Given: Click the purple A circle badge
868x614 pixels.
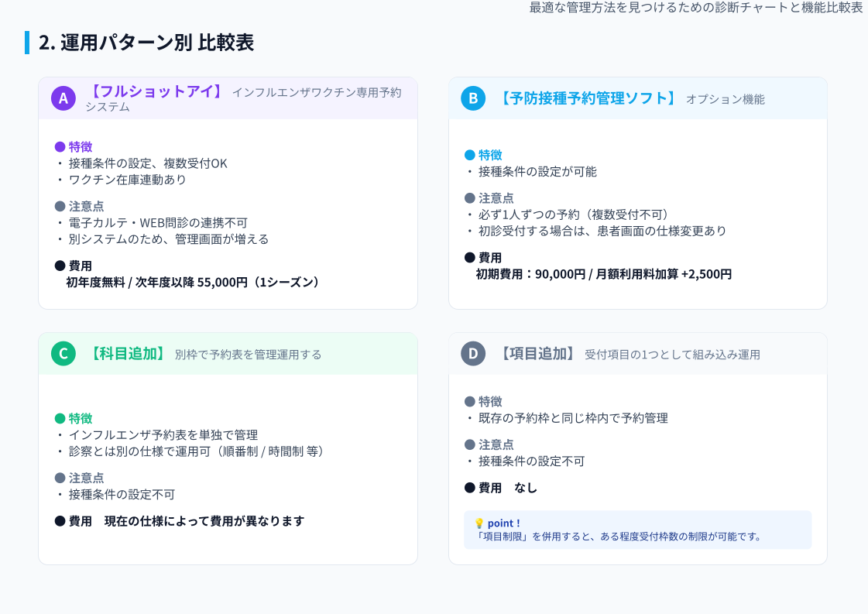Looking at the screenshot, I should pos(63,98).
